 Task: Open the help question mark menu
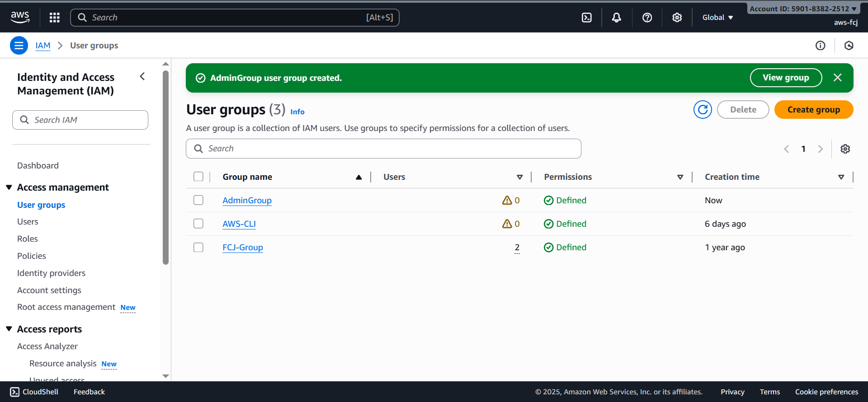(647, 17)
